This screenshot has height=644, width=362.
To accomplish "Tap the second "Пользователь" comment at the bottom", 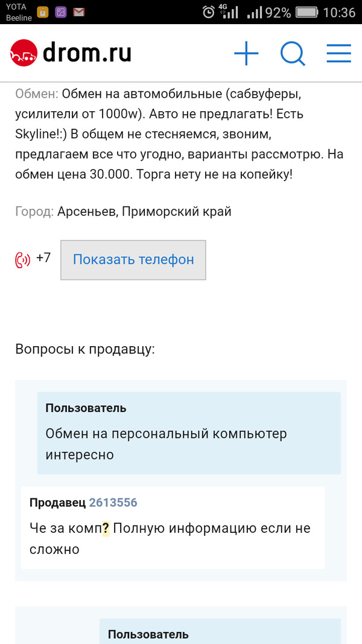I will click(148, 634).
